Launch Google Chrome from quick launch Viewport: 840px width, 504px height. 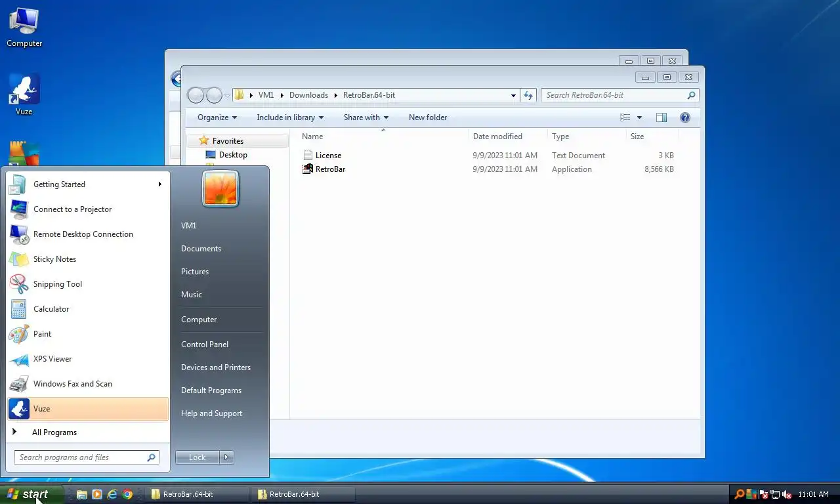click(x=128, y=494)
